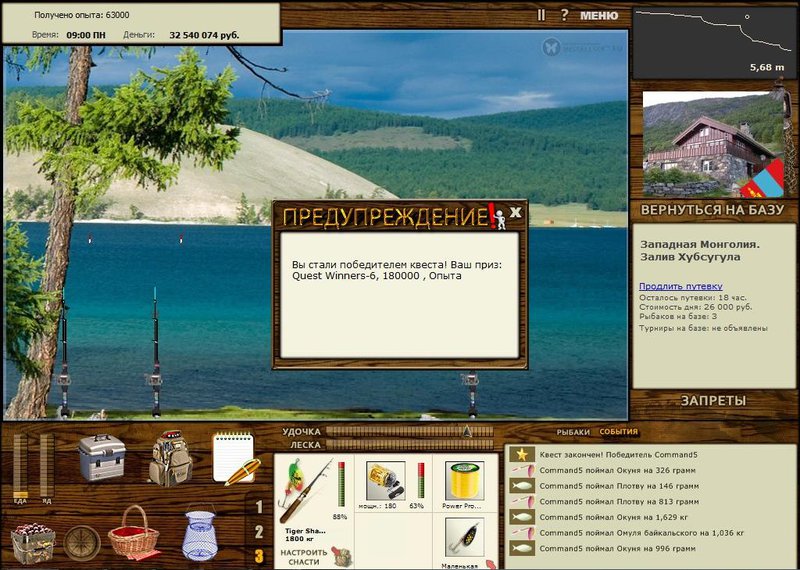Open the МЕНЮ menu

[599, 16]
